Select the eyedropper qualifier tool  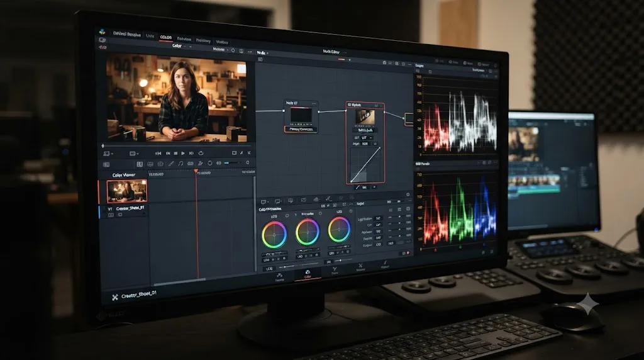(171, 164)
